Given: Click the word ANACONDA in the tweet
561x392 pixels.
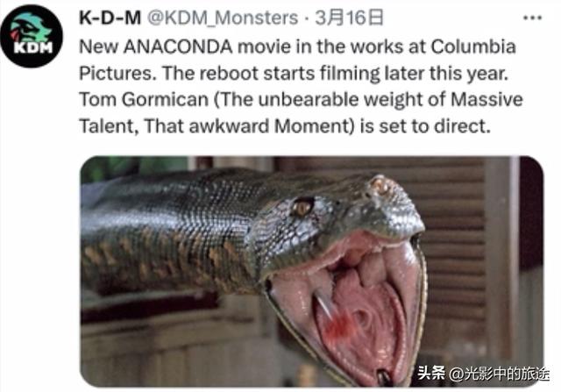Looking at the screenshot, I should (x=178, y=46).
